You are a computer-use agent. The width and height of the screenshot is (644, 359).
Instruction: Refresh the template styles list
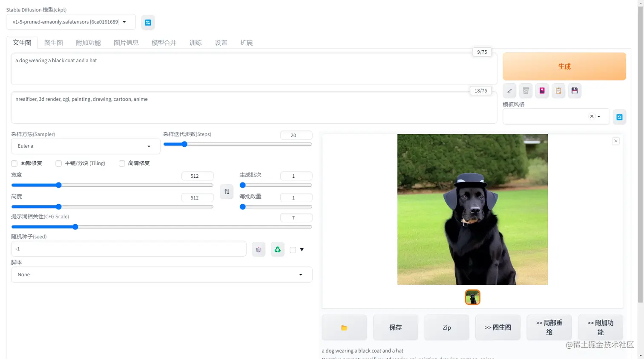click(x=619, y=117)
